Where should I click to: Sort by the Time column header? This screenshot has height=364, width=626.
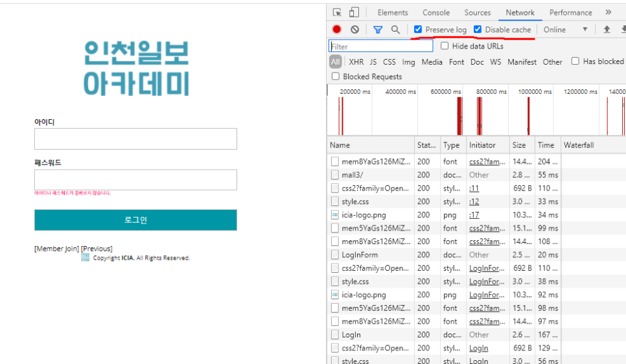548,145
